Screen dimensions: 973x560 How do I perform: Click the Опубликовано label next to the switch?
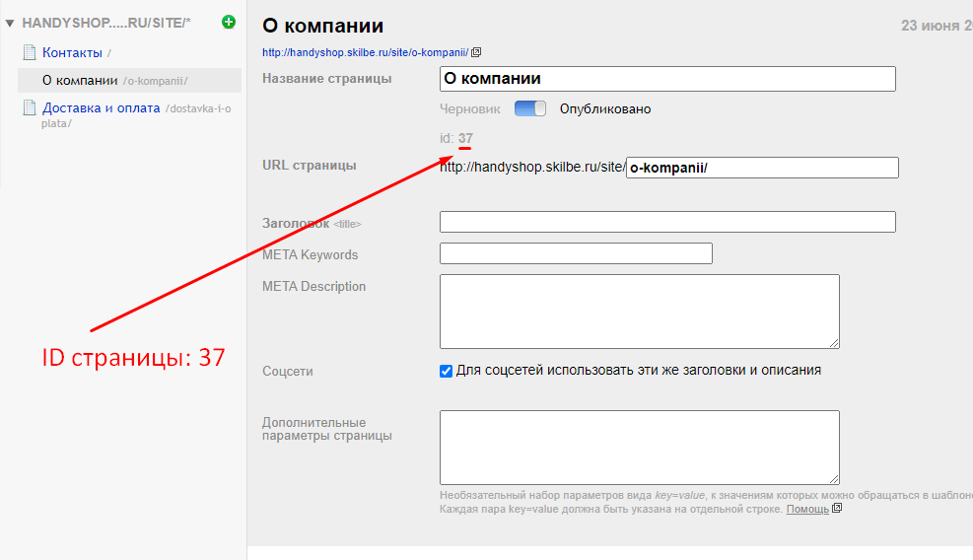pyautogui.click(x=604, y=108)
